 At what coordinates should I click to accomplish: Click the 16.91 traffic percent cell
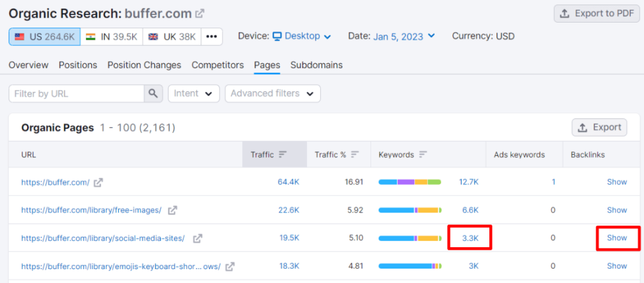(353, 182)
